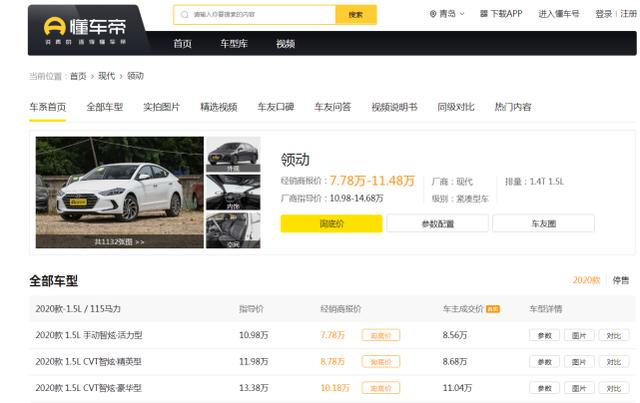Click 参数 in the 活力型 row
The height and width of the screenshot is (403, 640).
click(544, 335)
